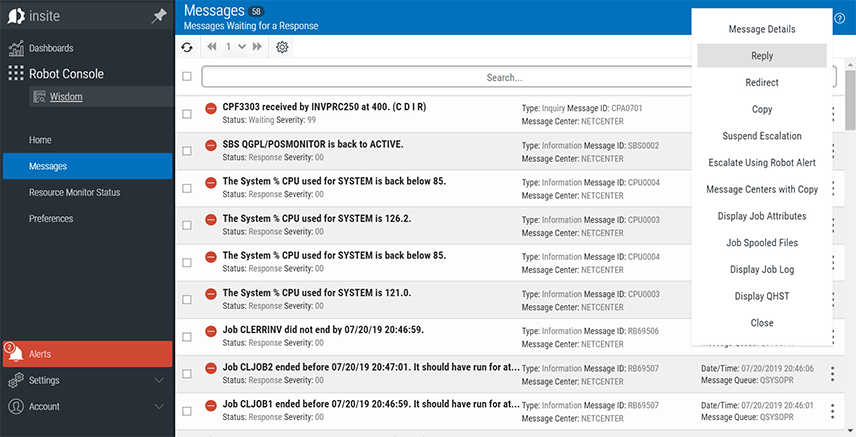The image size is (856, 437).
Task: Check the CPF3303 message checkbox
Action: (x=187, y=114)
